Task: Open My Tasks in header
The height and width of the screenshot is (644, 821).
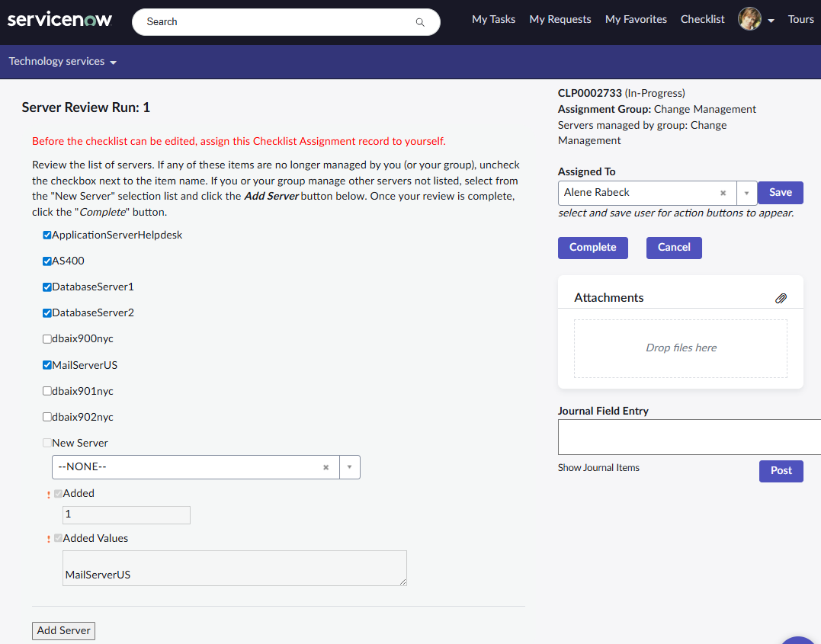Action: pos(493,19)
